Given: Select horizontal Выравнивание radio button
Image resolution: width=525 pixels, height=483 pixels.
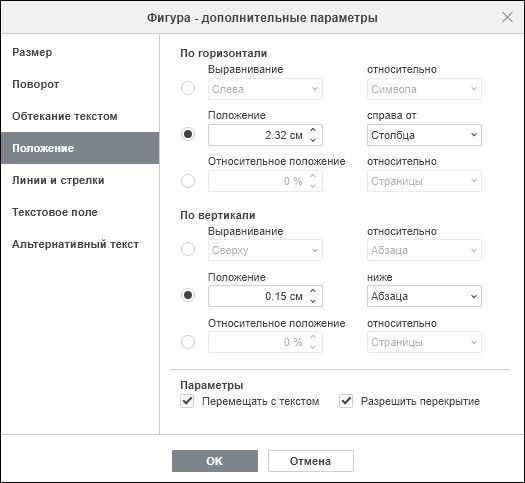Looking at the screenshot, I should (x=188, y=88).
